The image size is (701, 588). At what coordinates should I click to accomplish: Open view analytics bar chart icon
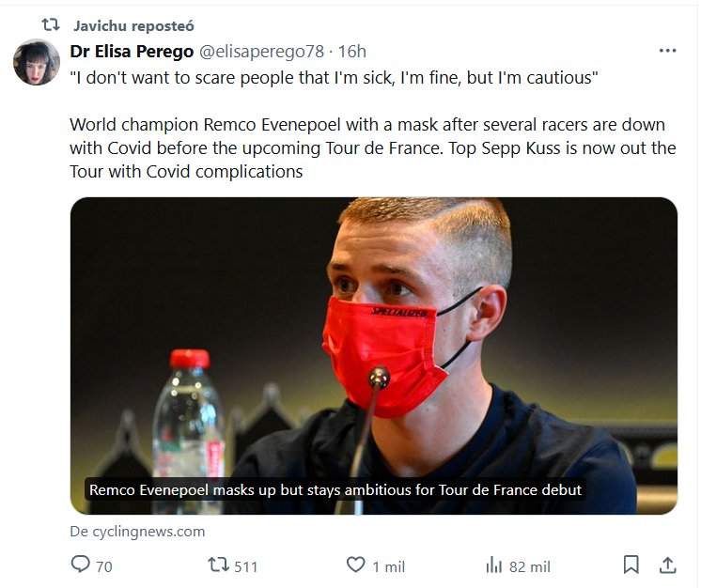pyautogui.click(x=494, y=565)
